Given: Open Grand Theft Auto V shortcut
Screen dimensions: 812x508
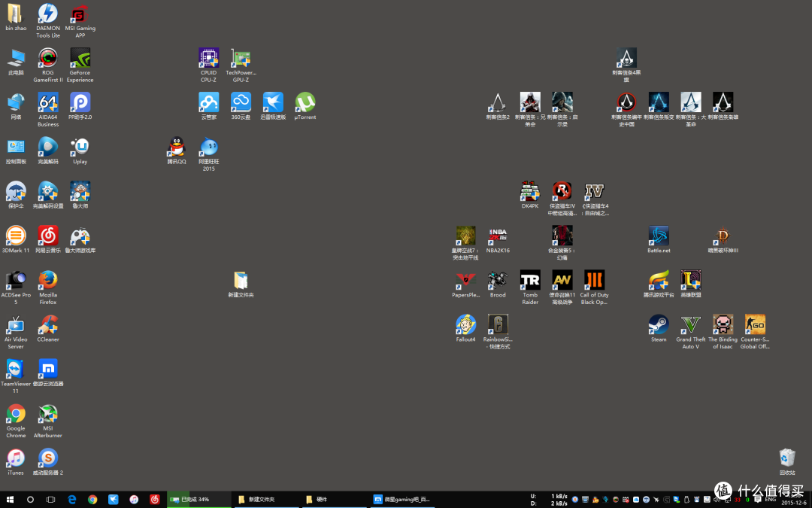Looking at the screenshot, I should (690, 332).
